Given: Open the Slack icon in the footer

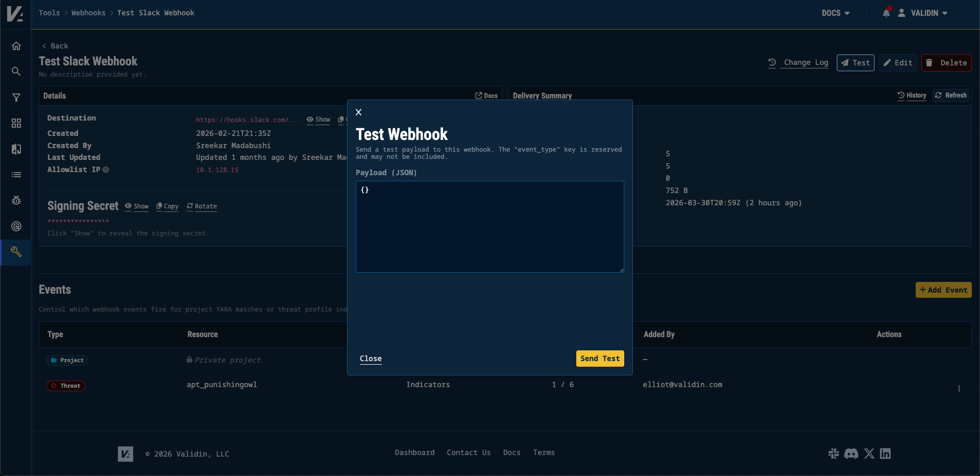Looking at the screenshot, I should 834,454.
